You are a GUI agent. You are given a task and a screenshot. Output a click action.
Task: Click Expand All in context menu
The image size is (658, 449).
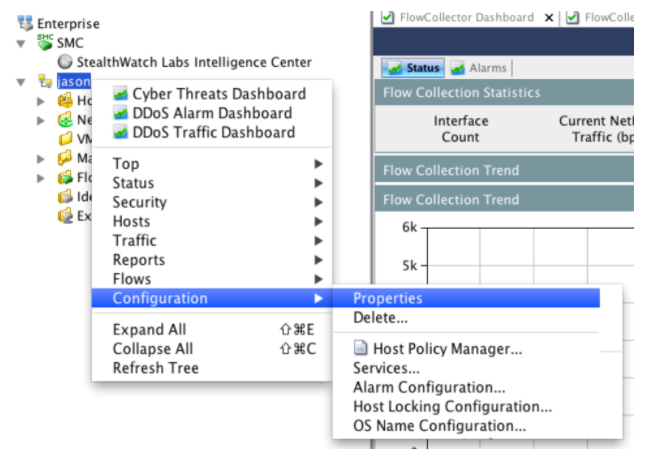coord(149,330)
